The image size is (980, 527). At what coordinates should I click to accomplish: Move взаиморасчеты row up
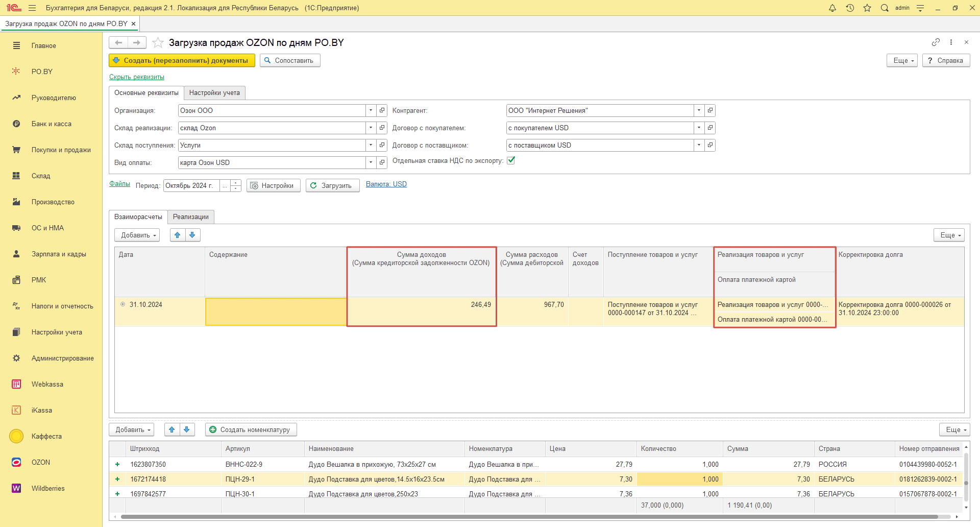click(x=178, y=235)
